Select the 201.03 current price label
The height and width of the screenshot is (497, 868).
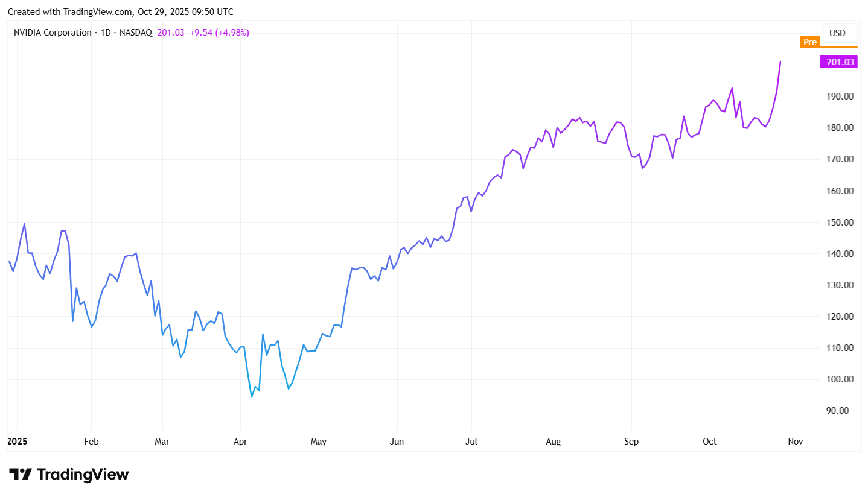(838, 62)
